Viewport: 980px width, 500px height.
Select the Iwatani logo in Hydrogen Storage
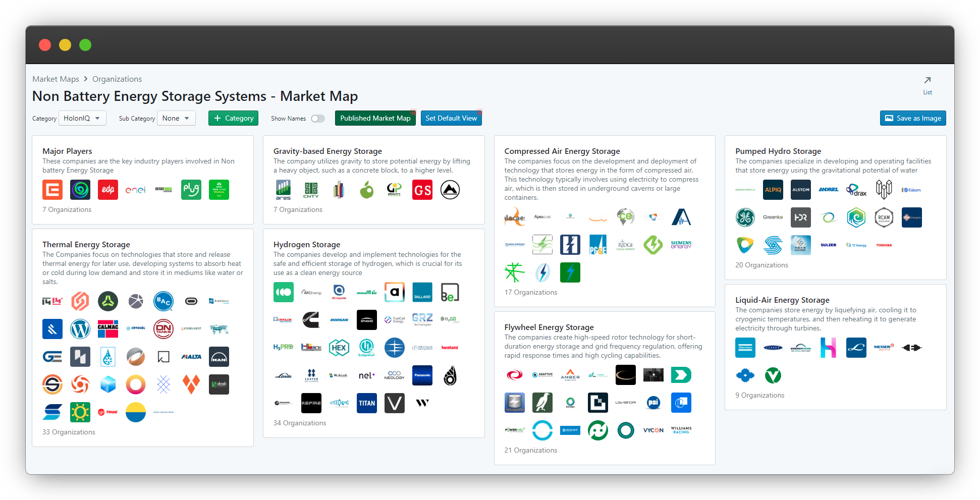pos(450,348)
